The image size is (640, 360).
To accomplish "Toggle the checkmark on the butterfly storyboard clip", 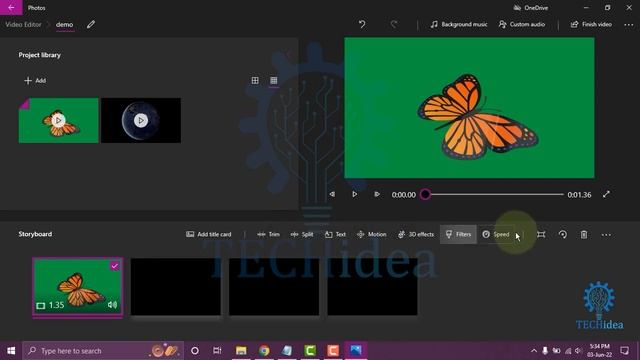I will (115, 266).
